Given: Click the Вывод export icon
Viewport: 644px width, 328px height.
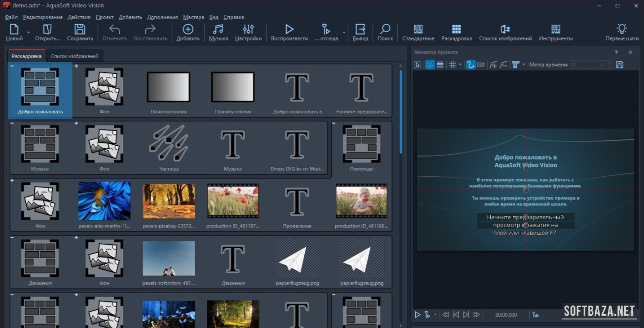Looking at the screenshot, I should (360, 30).
